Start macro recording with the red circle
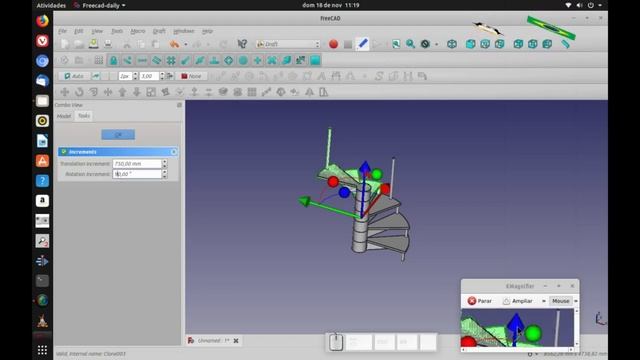 pos(333,44)
